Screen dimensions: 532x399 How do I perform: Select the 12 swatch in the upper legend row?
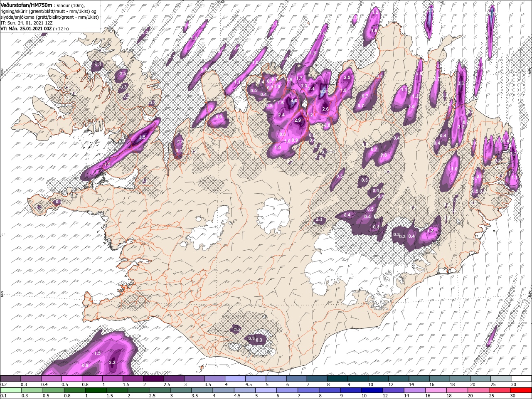[x=399, y=379]
